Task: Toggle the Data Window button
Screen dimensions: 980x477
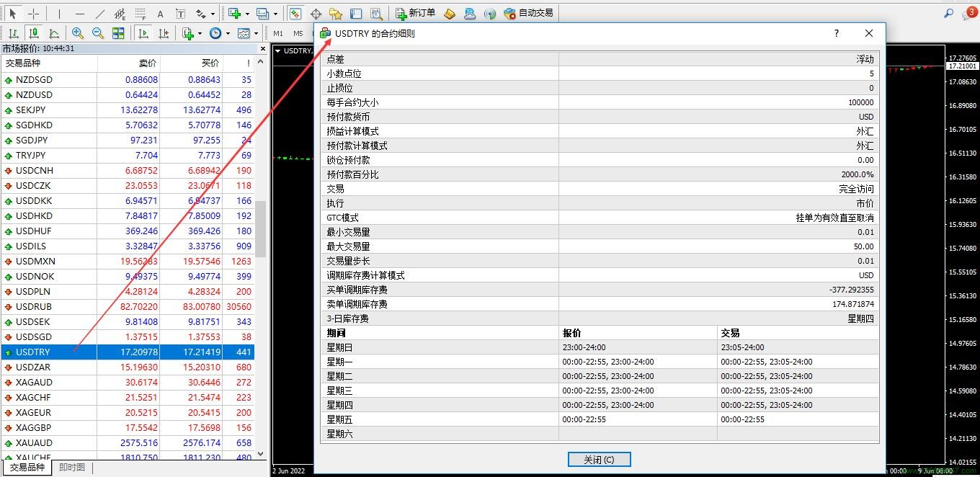Action: [x=316, y=13]
